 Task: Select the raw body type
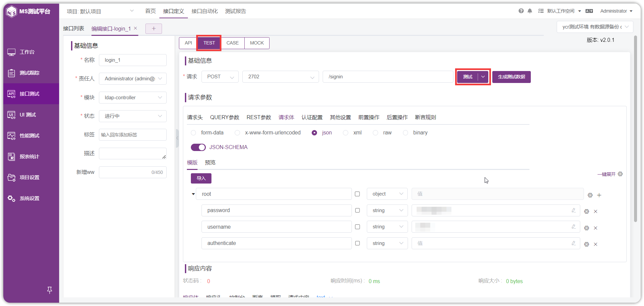(x=375, y=133)
